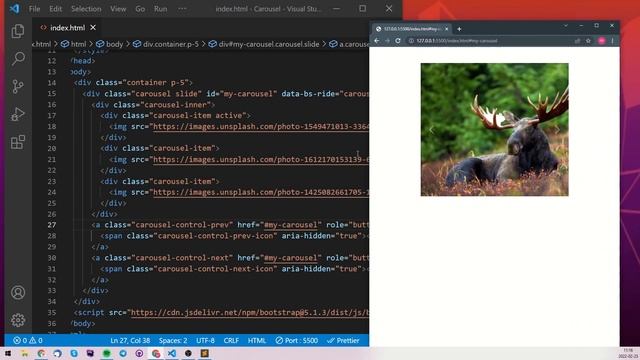
Task: Reload the page in the browser
Action: 398,41
